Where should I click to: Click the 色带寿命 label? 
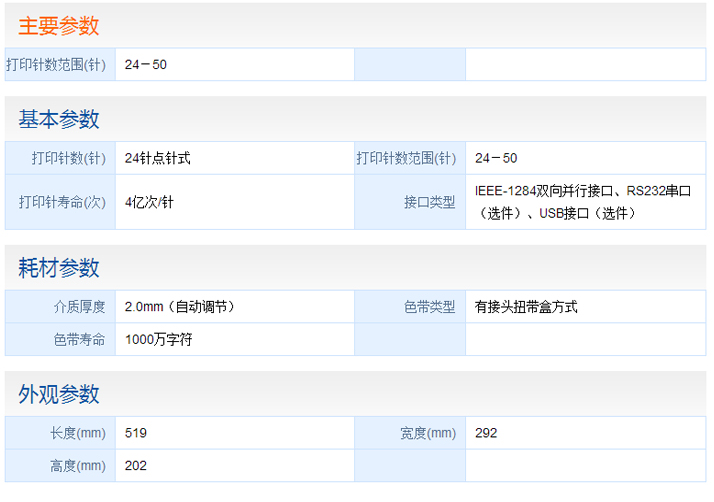[x=79, y=339]
